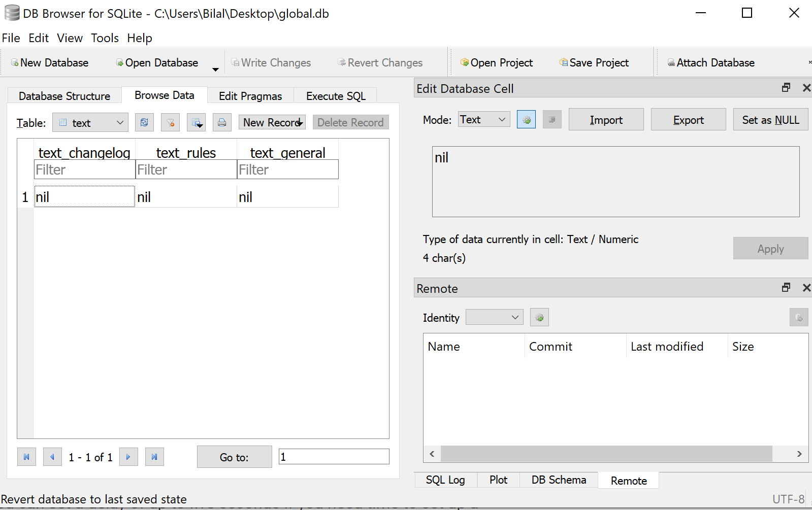Jump to first record icon
812x510 pixels.
(26, 457)
